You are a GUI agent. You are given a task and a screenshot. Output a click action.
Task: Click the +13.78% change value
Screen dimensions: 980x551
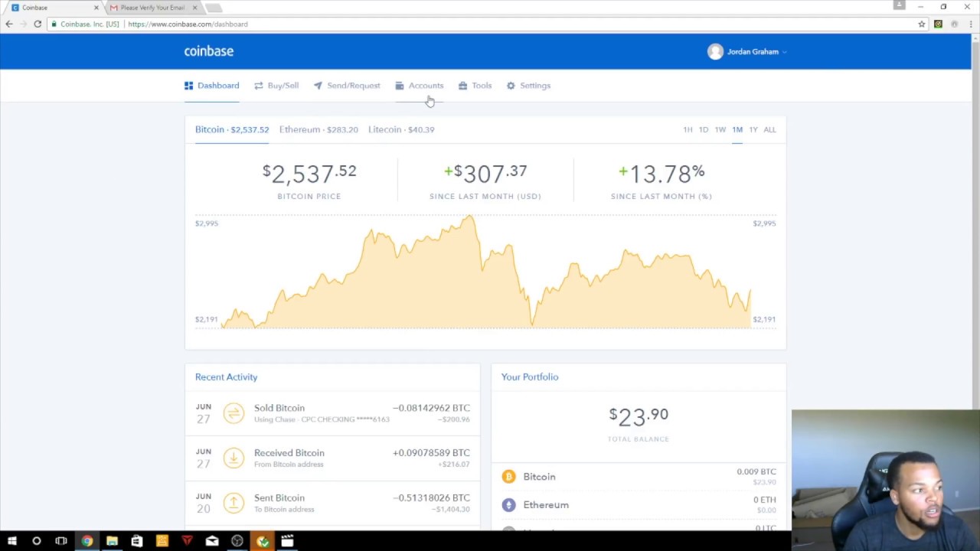[661, 174]
